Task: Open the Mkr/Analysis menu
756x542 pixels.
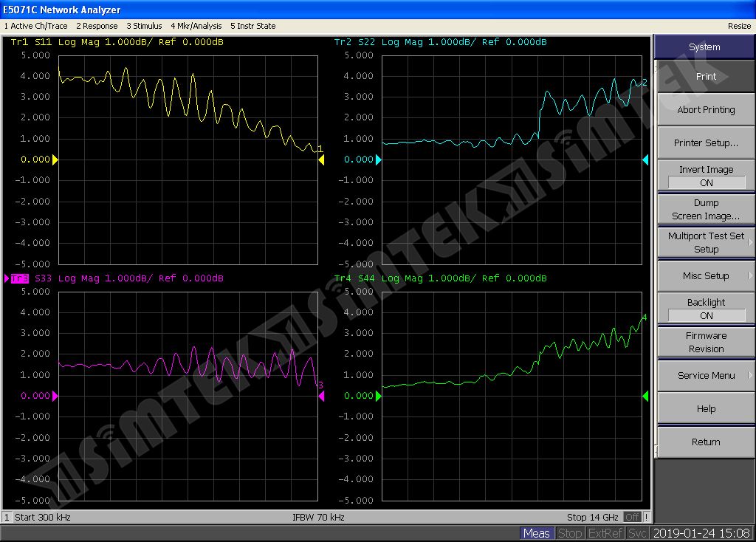Action: coord(196,26)
